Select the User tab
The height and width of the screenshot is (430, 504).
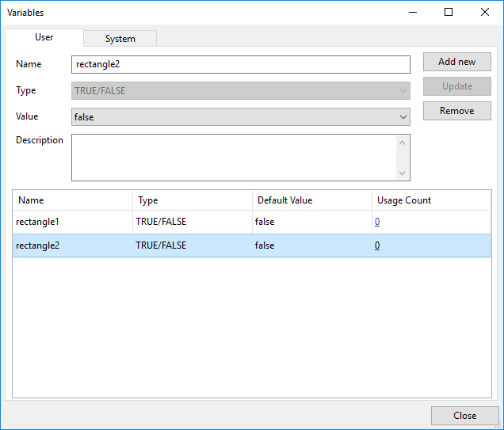[x=44, y=37]
